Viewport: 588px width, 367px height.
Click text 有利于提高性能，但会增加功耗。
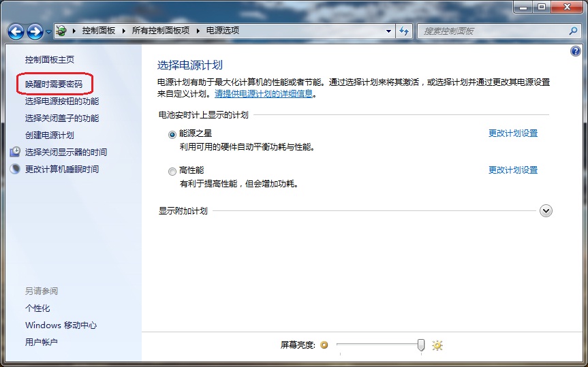pyautogui.click(x=239, y=184)
